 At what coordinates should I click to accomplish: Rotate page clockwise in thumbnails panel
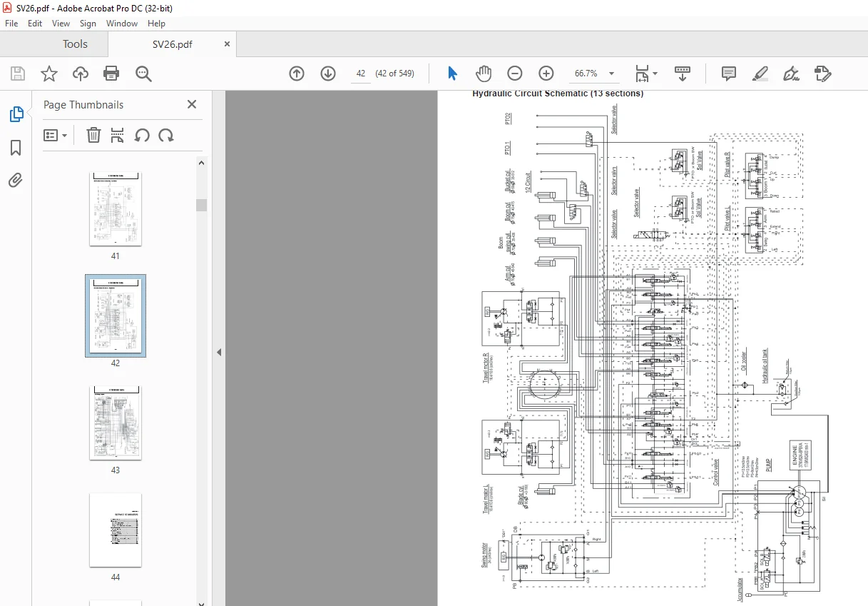(x=166, y=135)
